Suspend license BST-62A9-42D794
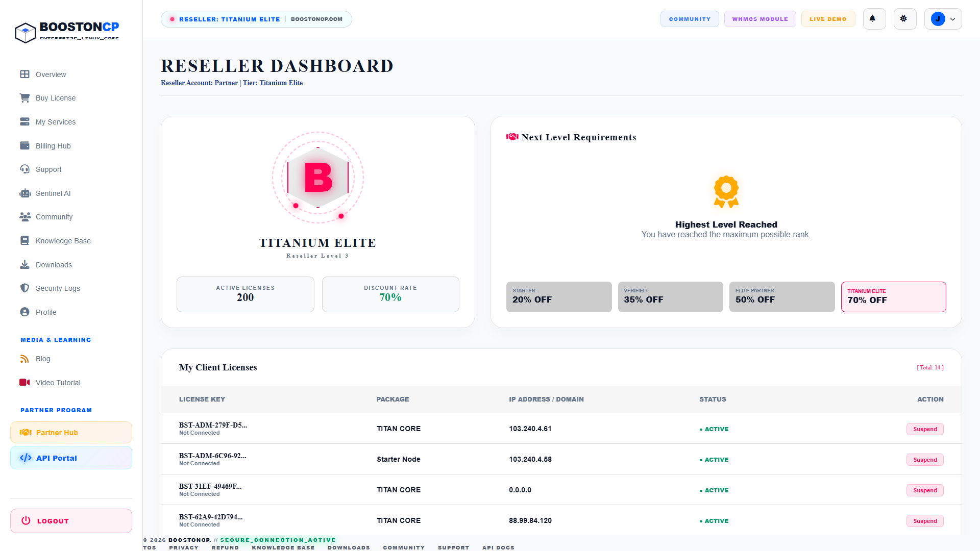 [925, 521]
